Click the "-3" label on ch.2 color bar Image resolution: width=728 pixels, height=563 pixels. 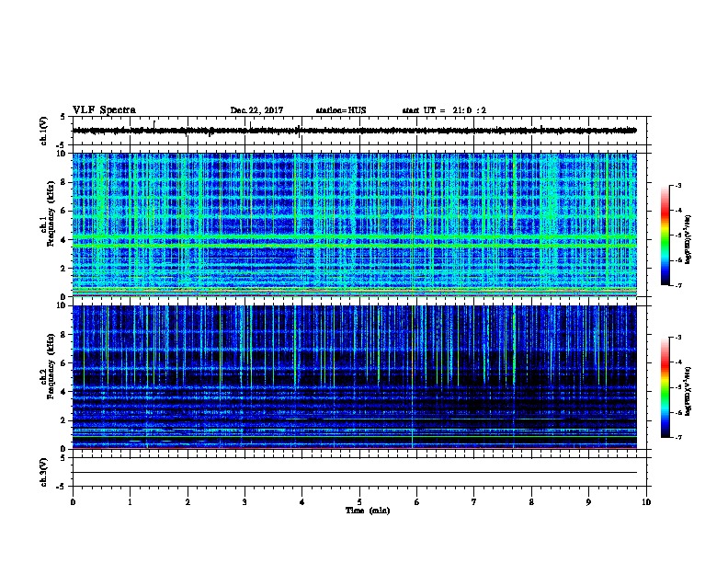coord(677,338)
